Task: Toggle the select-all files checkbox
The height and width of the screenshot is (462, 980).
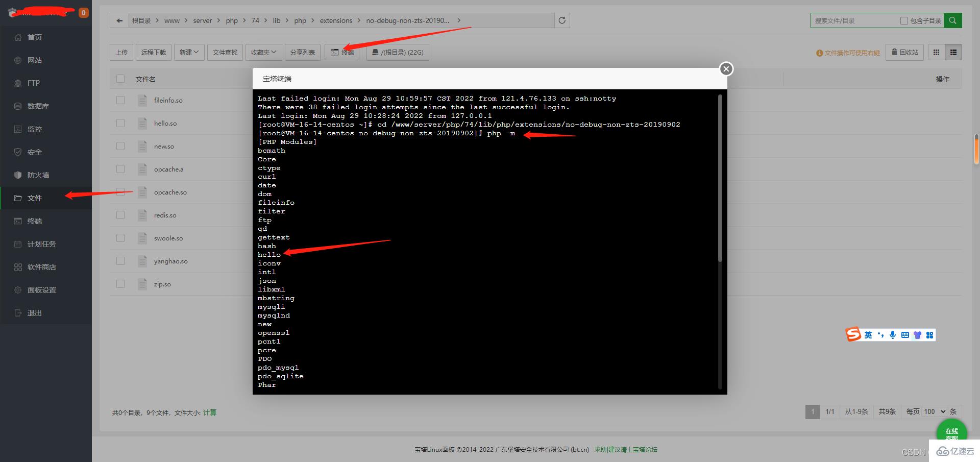Action: (x=120, y=79)
